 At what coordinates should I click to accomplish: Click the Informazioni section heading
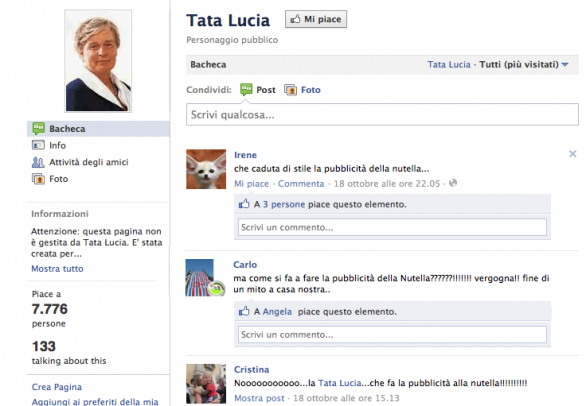point(60,214)
